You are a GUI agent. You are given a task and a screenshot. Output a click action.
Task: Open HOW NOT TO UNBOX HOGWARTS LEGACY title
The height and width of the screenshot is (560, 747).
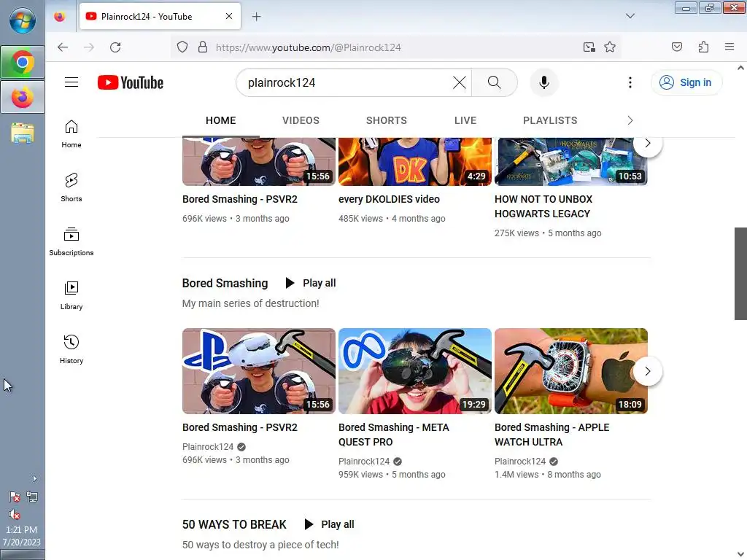point(543,206)
